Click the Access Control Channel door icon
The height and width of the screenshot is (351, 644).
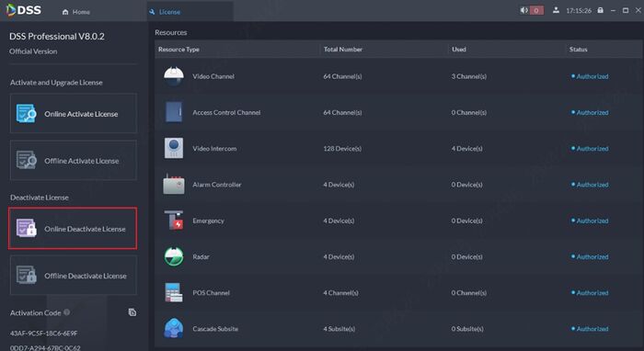174,112
